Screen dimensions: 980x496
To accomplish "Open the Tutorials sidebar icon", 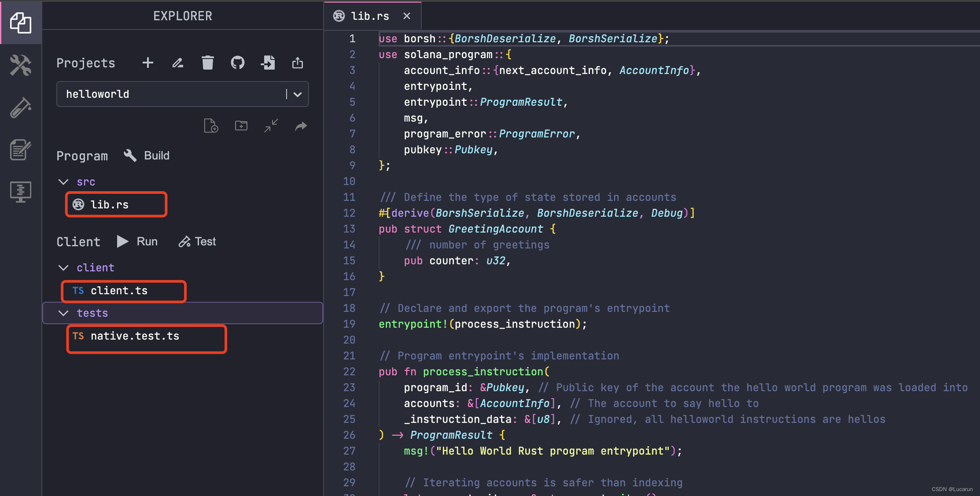I will click(20, 150).
